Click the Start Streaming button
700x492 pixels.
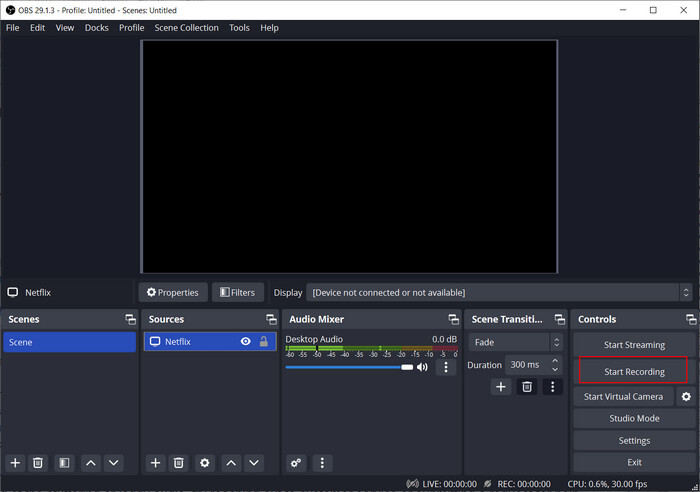point(634,345)
